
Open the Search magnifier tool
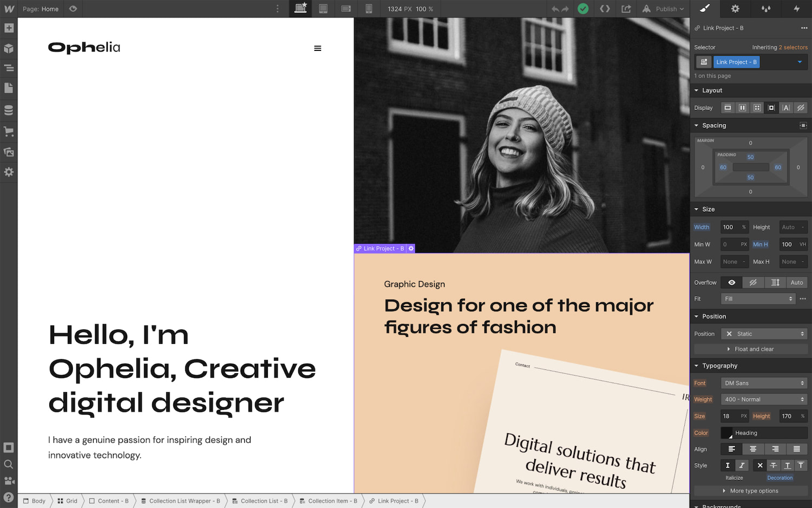pyautogui.click(x=9, y=464)
